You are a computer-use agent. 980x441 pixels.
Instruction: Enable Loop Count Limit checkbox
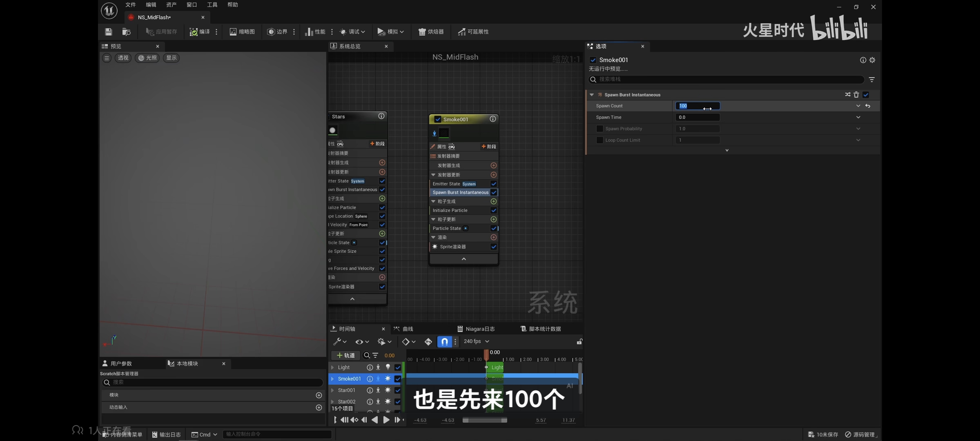pos(599,140)
